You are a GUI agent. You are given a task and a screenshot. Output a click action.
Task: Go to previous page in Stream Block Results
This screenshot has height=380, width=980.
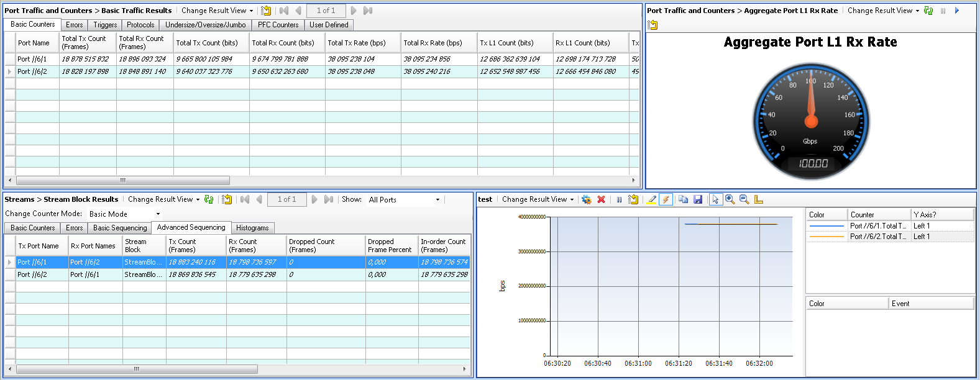[259, 199]
